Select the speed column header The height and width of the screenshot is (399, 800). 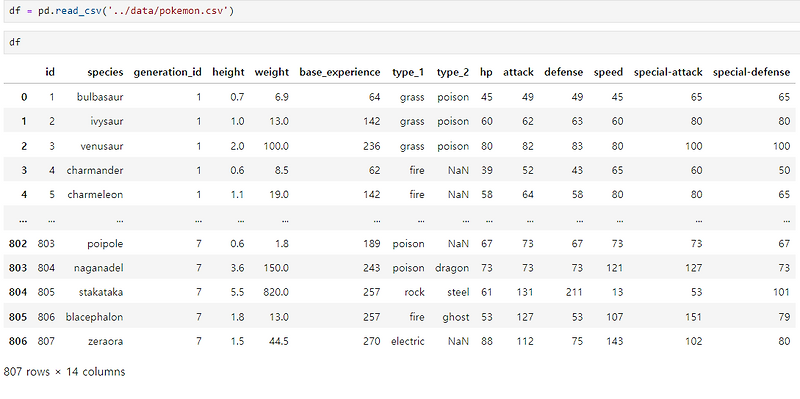coord(608,72)
